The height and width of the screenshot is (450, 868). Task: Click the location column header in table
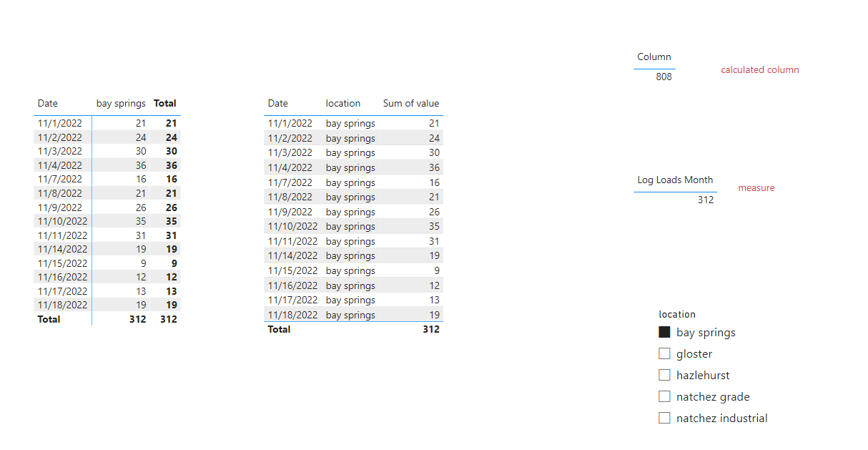(343, 103)
